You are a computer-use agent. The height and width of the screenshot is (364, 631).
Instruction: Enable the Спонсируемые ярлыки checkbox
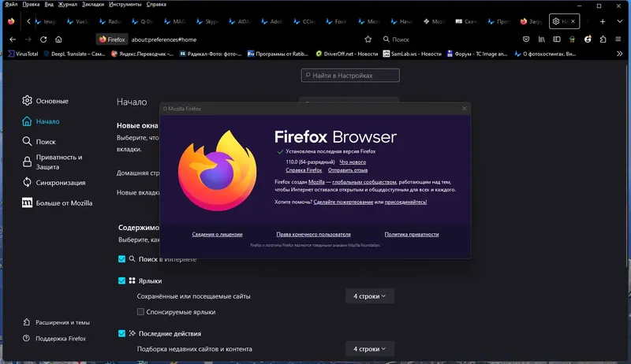[140, 312]
